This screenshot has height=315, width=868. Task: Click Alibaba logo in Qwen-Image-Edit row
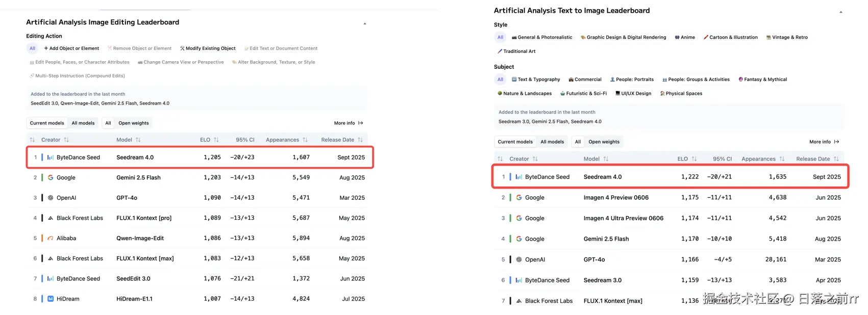point(51,238)
